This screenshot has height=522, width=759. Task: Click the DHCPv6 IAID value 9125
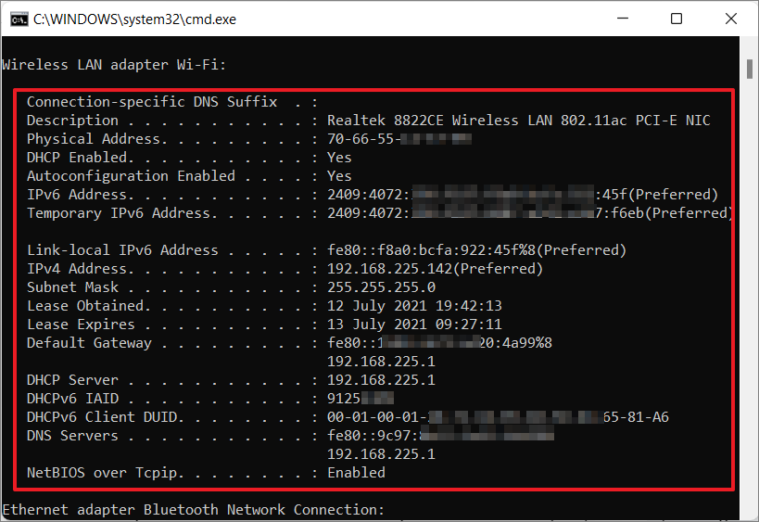pos(360,399)
